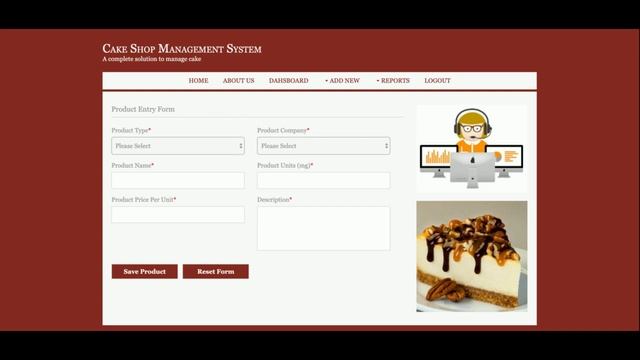
Task: Click the Reset Form button
Action: point(216,271)
